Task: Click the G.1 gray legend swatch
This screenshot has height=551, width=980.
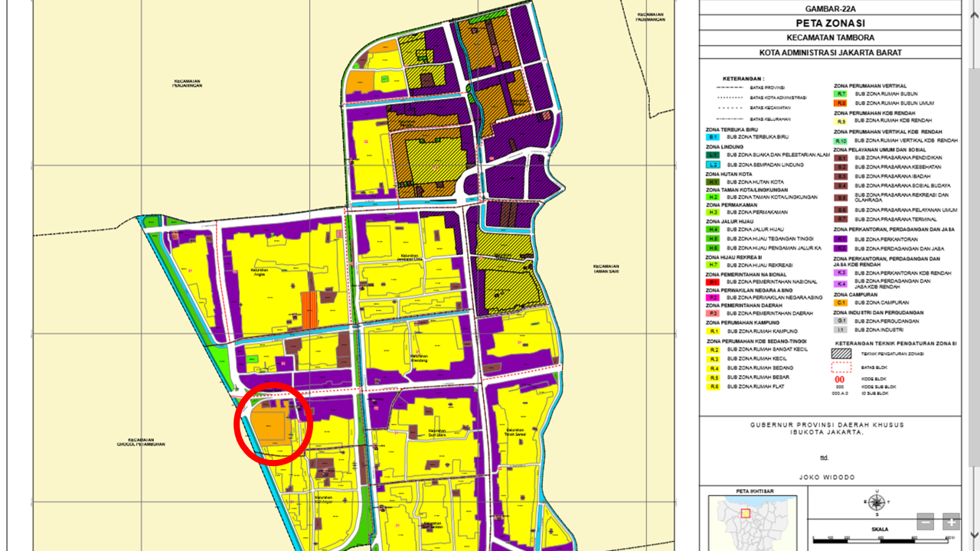Action: pyautogui.click(x=841, y=321)
